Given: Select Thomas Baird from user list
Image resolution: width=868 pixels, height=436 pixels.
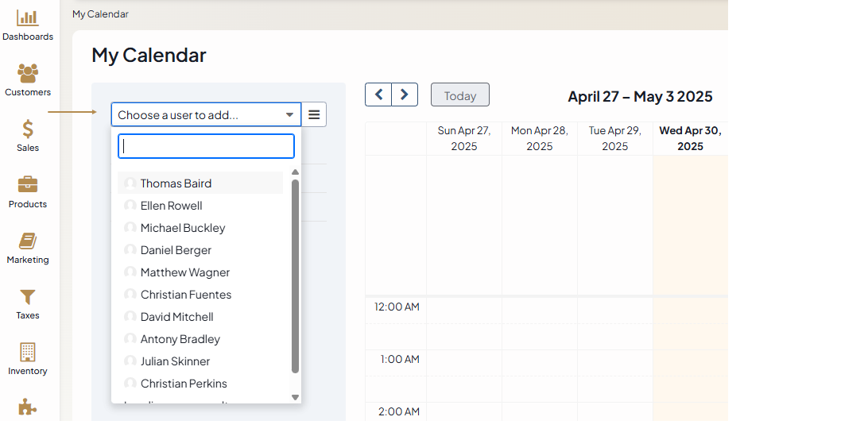Looking at the screenshot, I should click(176, 183).
